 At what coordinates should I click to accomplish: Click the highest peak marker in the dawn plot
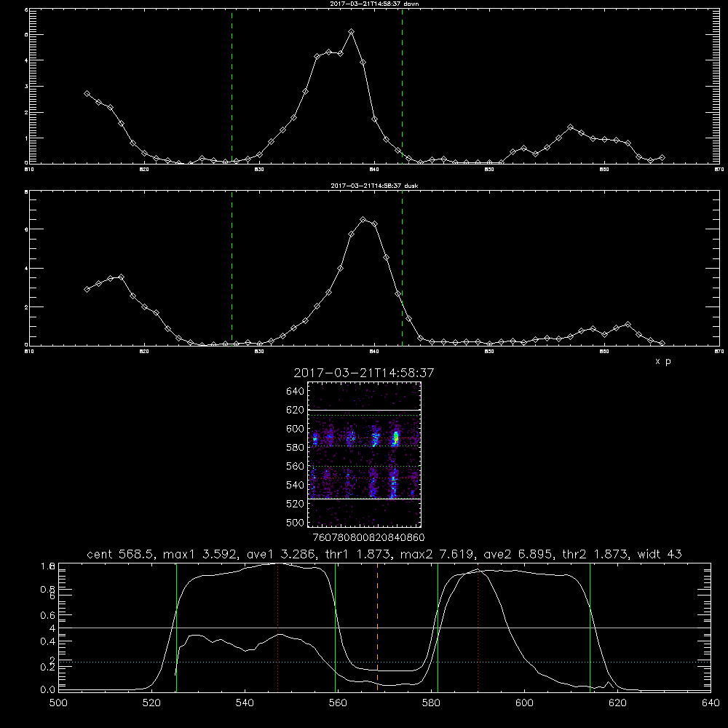(x=352, y=31)
